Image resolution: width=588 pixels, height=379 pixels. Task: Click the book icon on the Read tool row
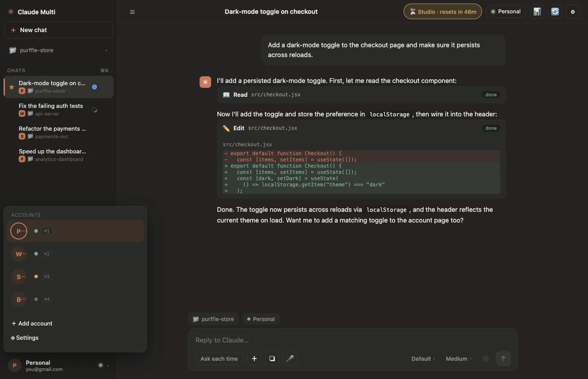[x=226, y=95]
